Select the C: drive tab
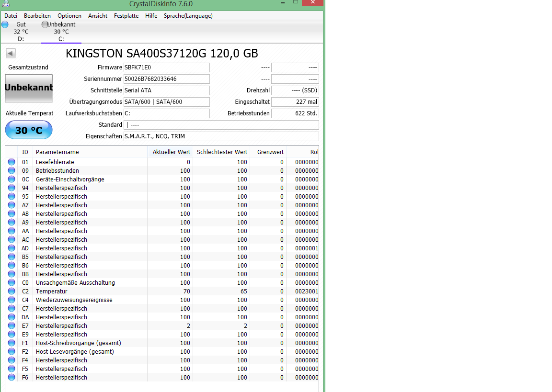This screenshot has height=392, width=552. (61, 32)
